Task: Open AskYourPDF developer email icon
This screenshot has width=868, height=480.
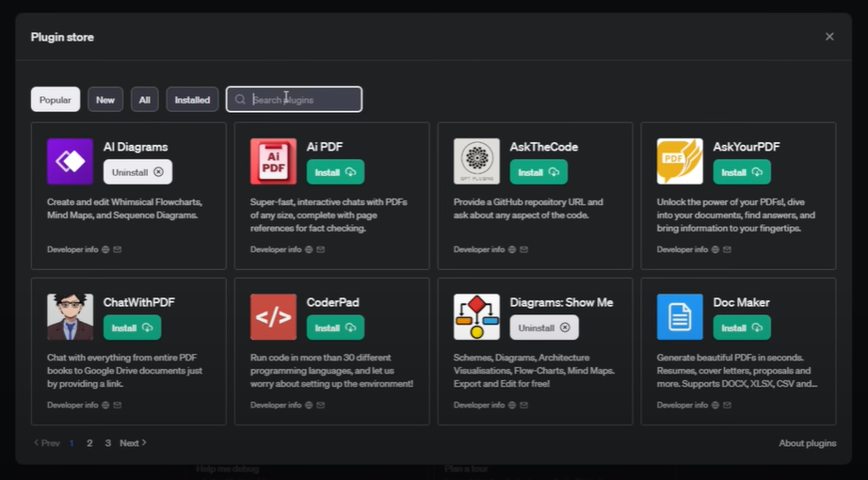Action: [x=727, y=249]
